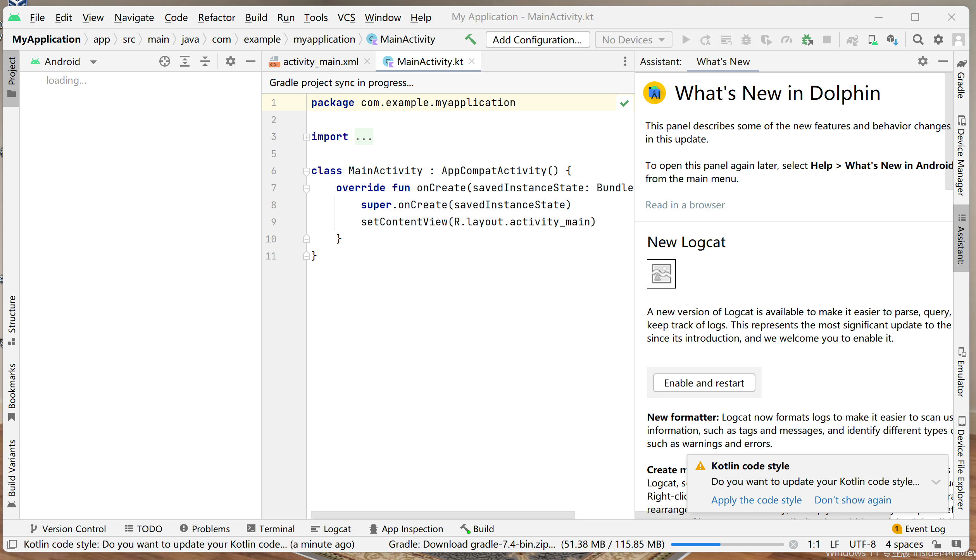Open the Refactor menu
This screenshot has height=560, width=976.
(216, 17)
